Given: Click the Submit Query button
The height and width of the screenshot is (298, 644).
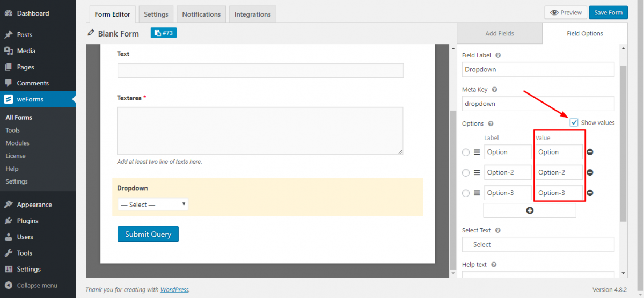Looking at the screenshot, I should click(x=148, y=234).
